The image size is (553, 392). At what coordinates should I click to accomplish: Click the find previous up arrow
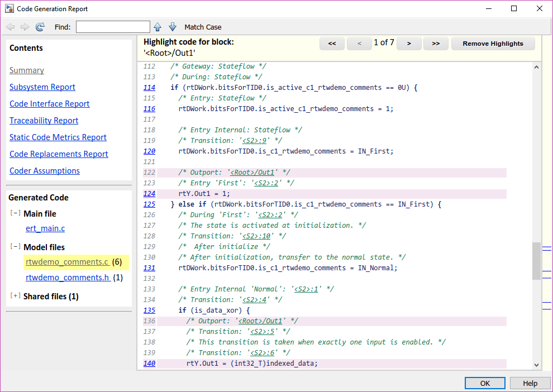click(158, 27)
